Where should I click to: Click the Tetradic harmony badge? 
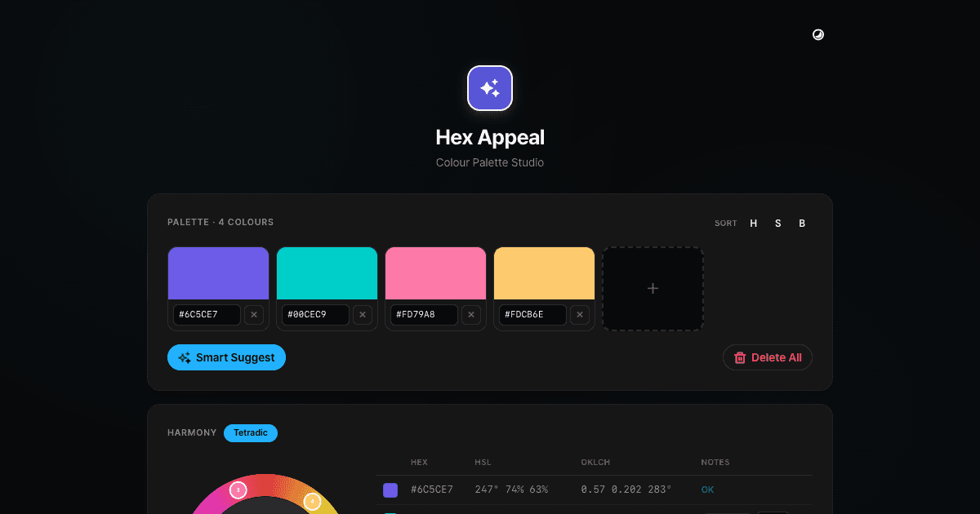point(251,432)
